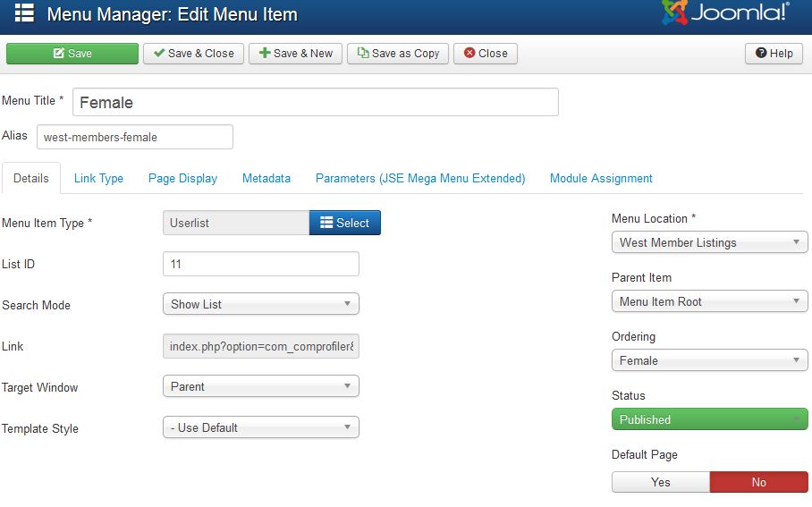Open Help with question mark icon
Screen dimensions: 812x507
(774, 54)
